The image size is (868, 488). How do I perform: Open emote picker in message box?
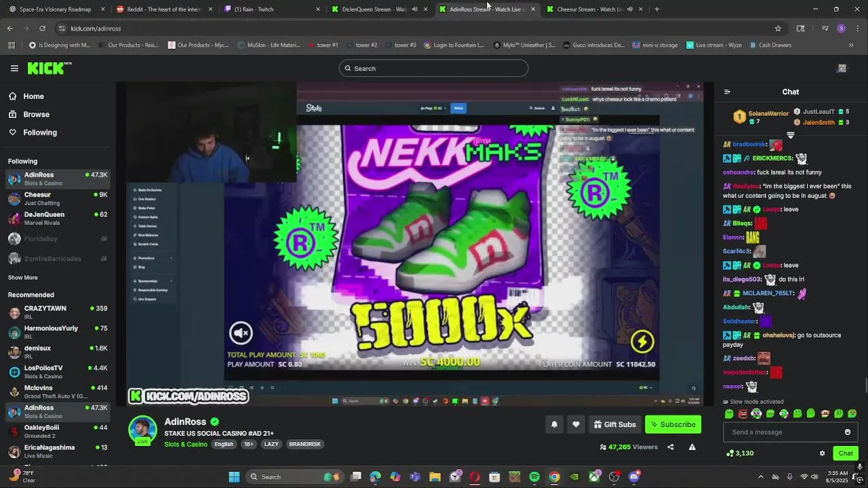[x=847, y=432]
